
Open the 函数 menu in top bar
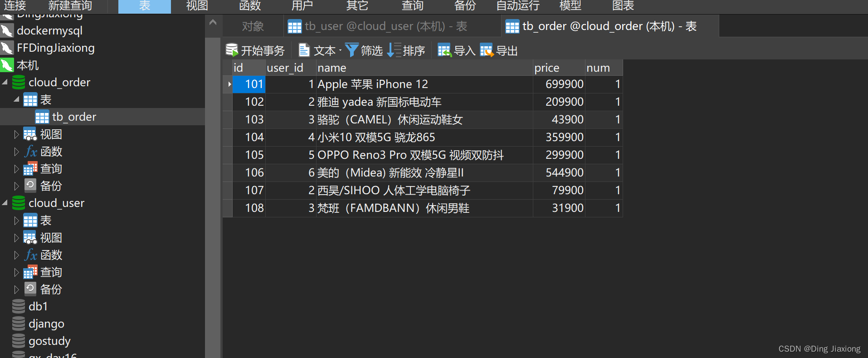click(250, 6)
